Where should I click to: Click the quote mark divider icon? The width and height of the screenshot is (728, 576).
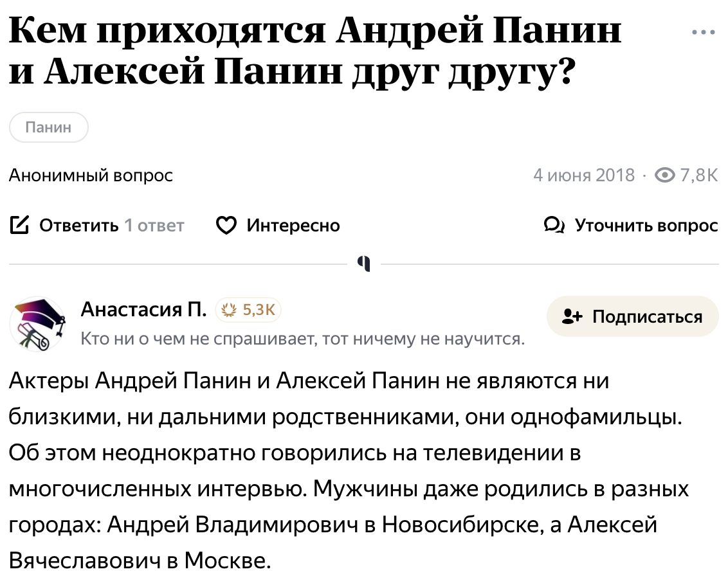(x=364, y=264)
